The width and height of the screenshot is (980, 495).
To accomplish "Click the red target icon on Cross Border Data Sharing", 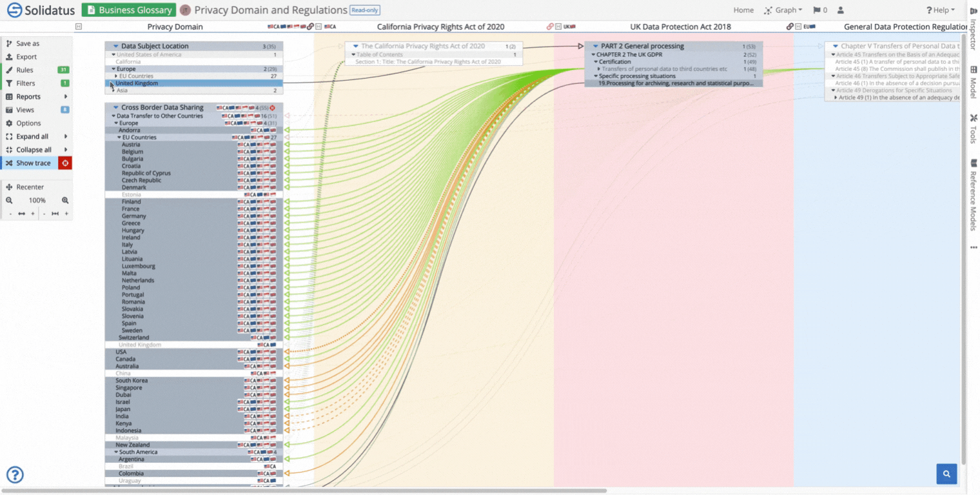I will [272, 108].
